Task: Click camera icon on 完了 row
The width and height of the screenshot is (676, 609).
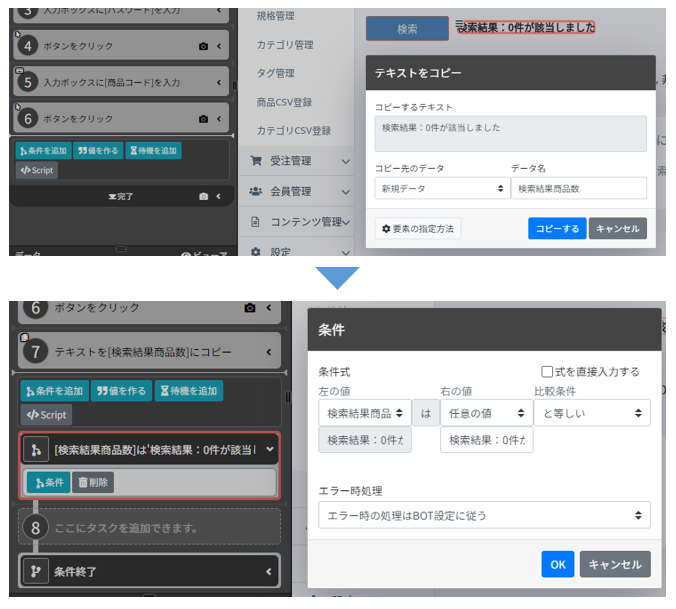Action: pos(203,197)
